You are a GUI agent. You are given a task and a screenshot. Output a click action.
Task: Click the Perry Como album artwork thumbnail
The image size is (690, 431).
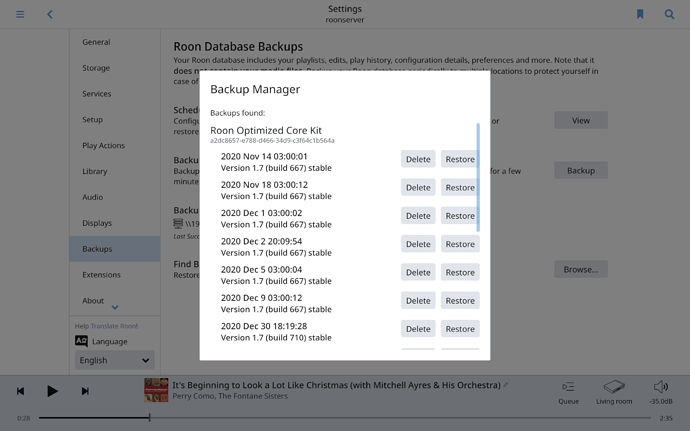[156, 390]
